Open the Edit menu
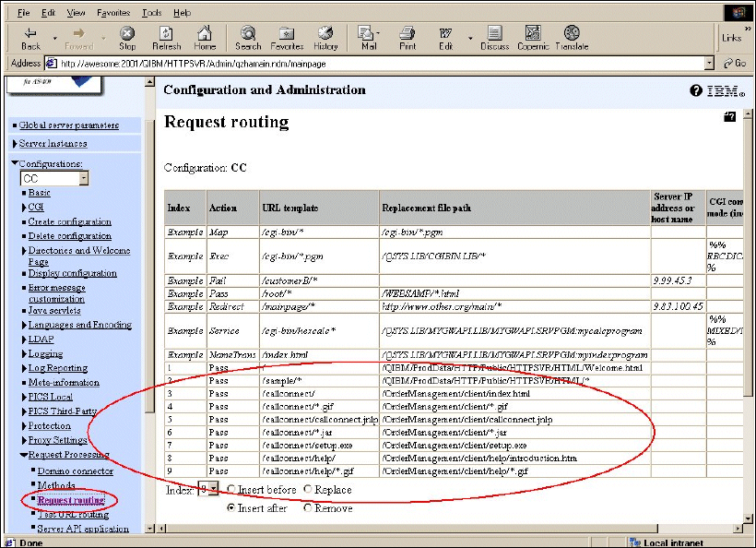This screenshot has width=756, height=548. coord(48,13)
